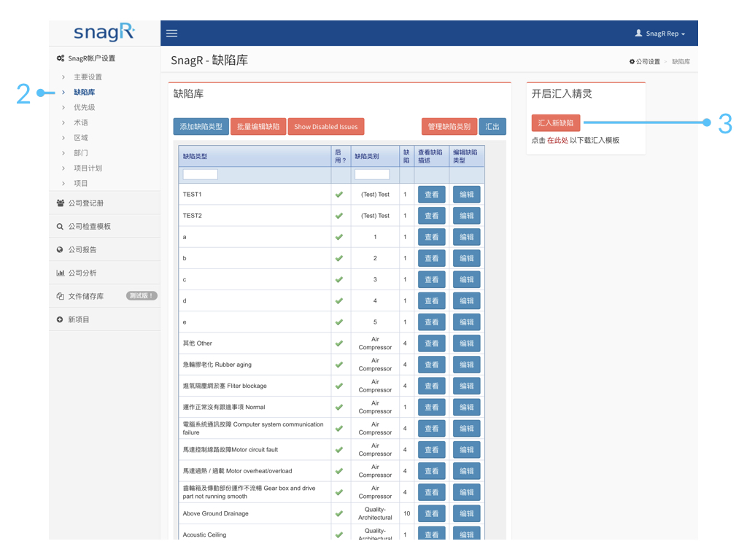
Task: Open 优先级 menu item
Action: pyautogui.click(x=85, y=108)
